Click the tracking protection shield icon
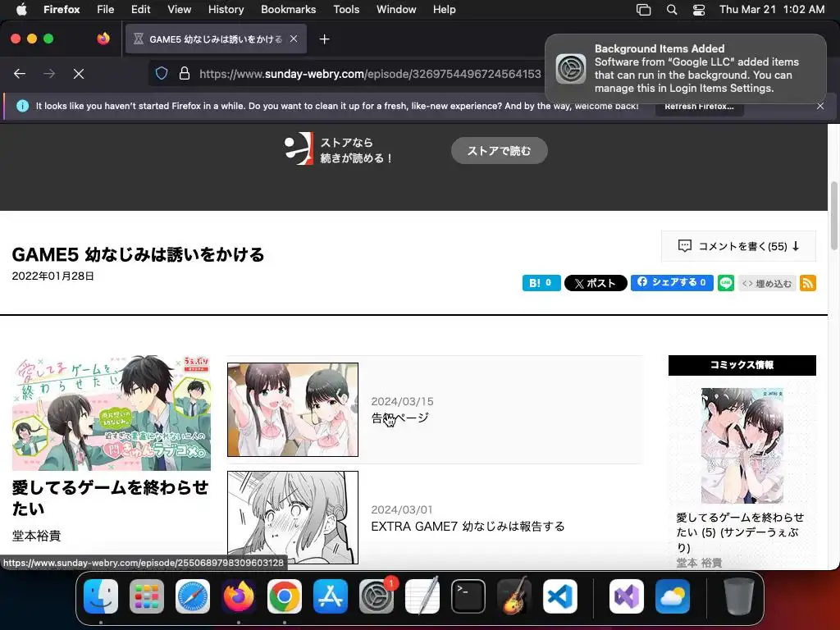Viewport: 840px width, 630px height. coord(162,73)
